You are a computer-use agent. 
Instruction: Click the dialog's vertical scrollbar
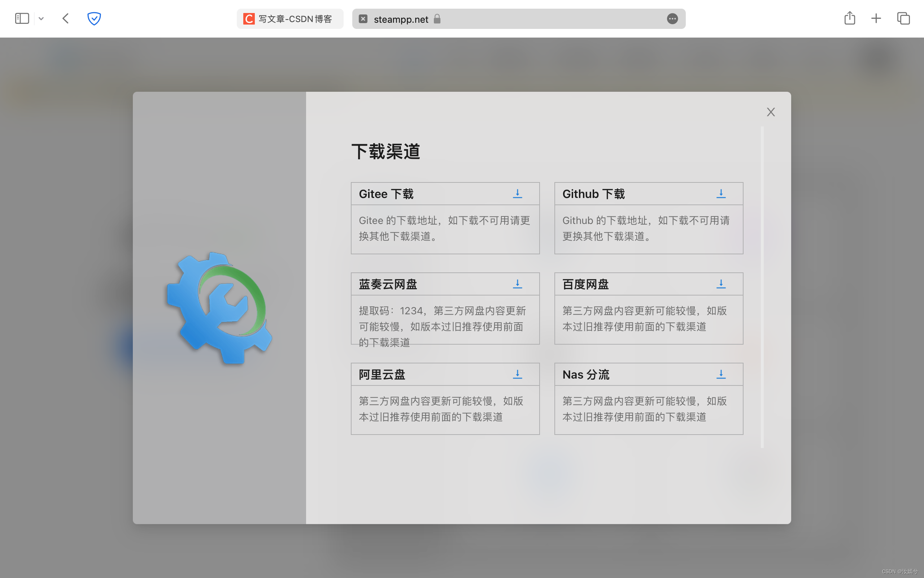pyautogui.click(x=762, y=287)
